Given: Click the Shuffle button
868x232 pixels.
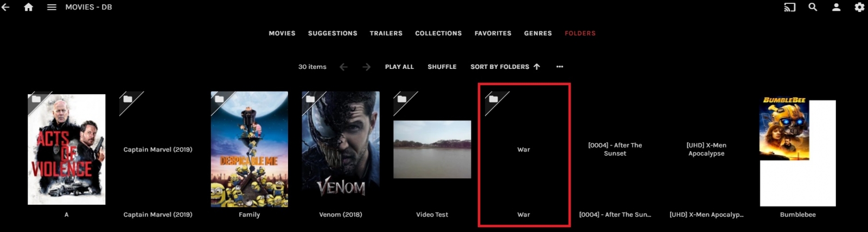Looking at the screenshot, I should point(442,67).
